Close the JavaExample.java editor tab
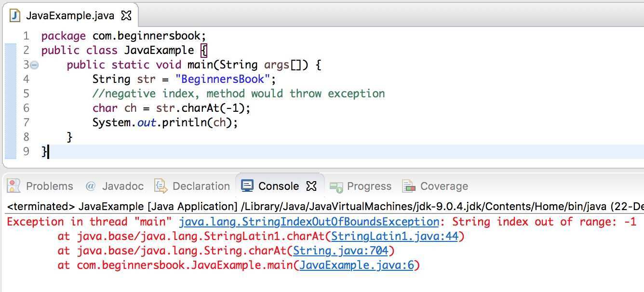644x292 pixels. tap(126, 15)
